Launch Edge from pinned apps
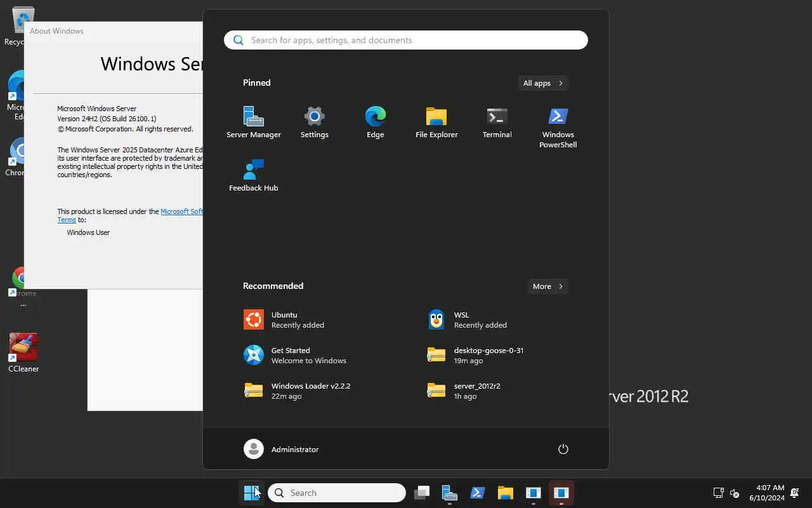This screenshot has width=812, height=508. (376, 122)
